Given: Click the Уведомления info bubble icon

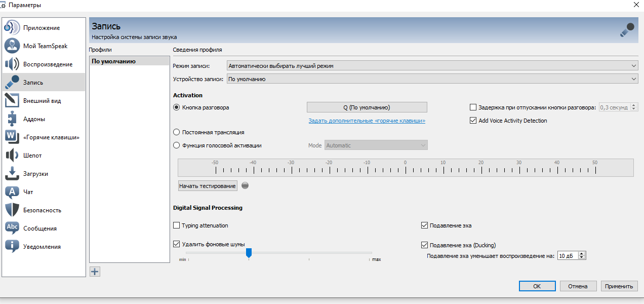Looking at the screenshot, I should 12,247.
